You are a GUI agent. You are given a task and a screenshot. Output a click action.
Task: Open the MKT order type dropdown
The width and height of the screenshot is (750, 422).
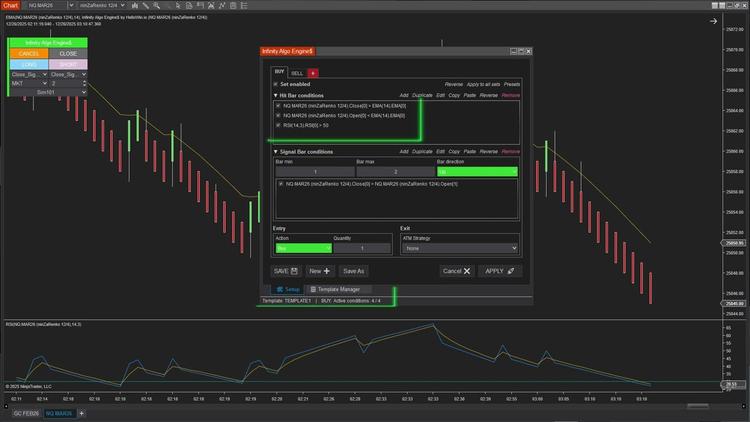pos(29,83)
